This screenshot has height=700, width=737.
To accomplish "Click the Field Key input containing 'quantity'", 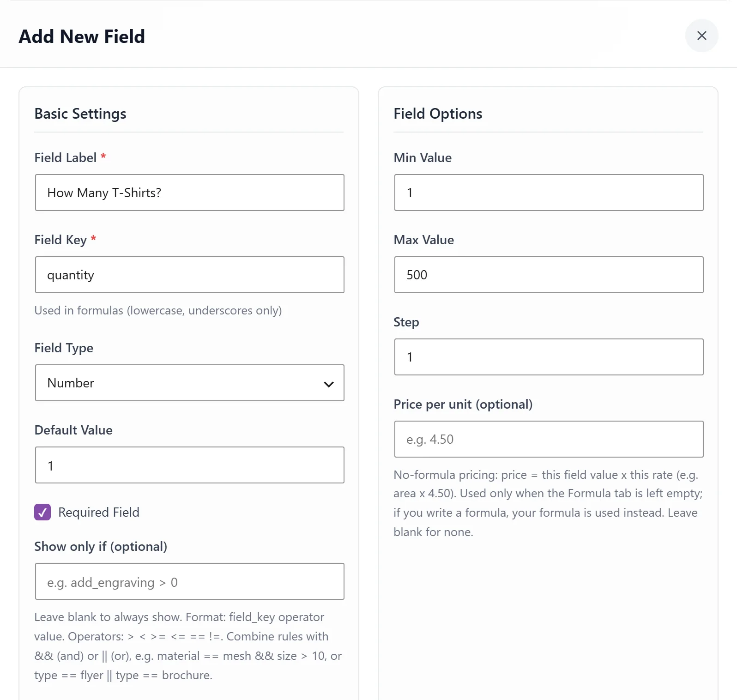I will click(190, 275).
